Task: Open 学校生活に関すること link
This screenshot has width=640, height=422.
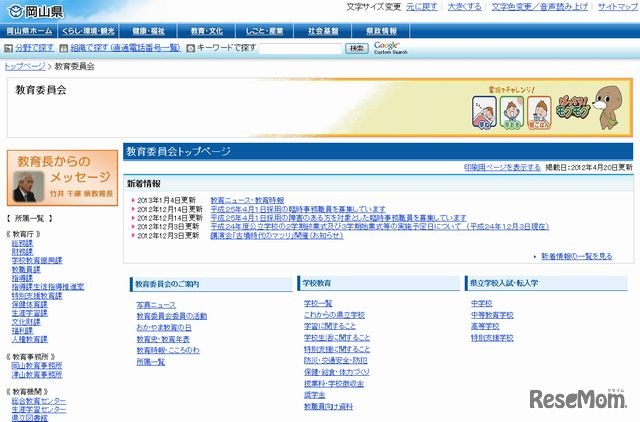Action: point(337,338)
